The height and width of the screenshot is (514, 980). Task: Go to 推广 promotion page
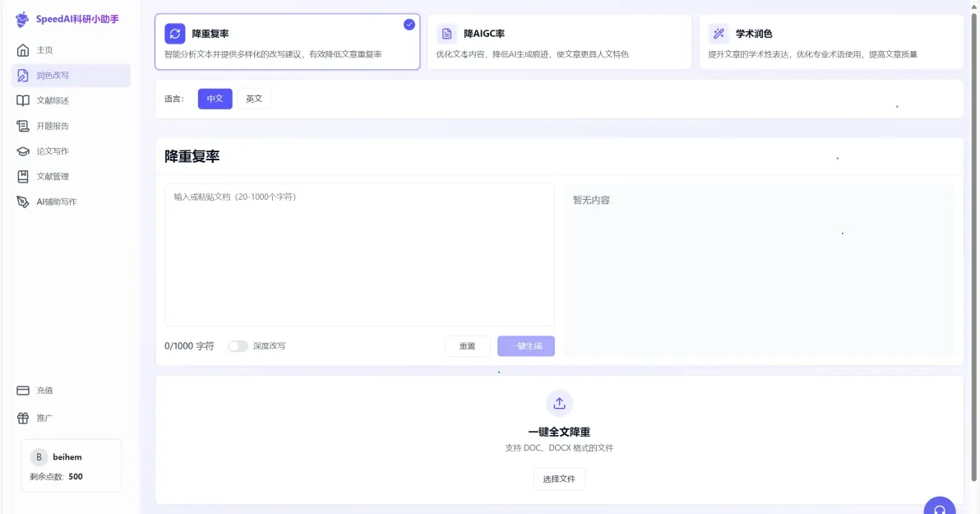[x=71, y=418]
